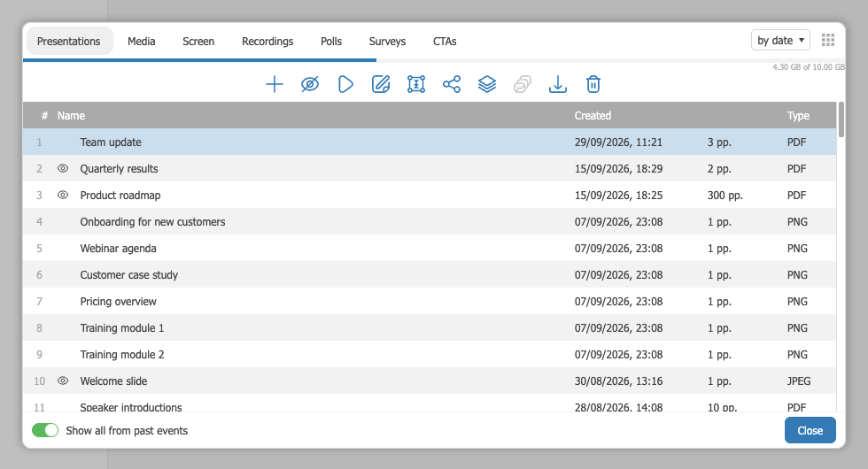The width and height of the screenshot is (868, 469).
Task: Select the Presentations tab
Action: point(69,41)
